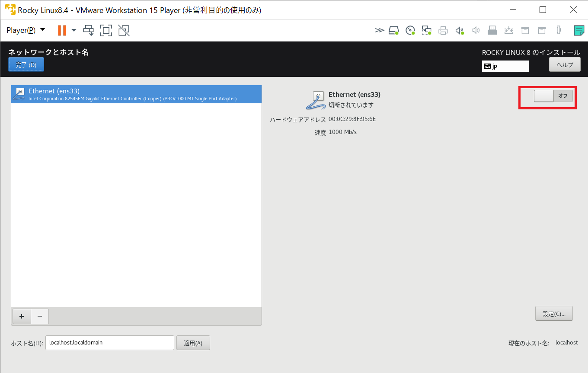Click the VMware window title bar icon
Image resolution: width=588 pixels, height=373 pixels.
pyautogui.click(x=10, y=10)
